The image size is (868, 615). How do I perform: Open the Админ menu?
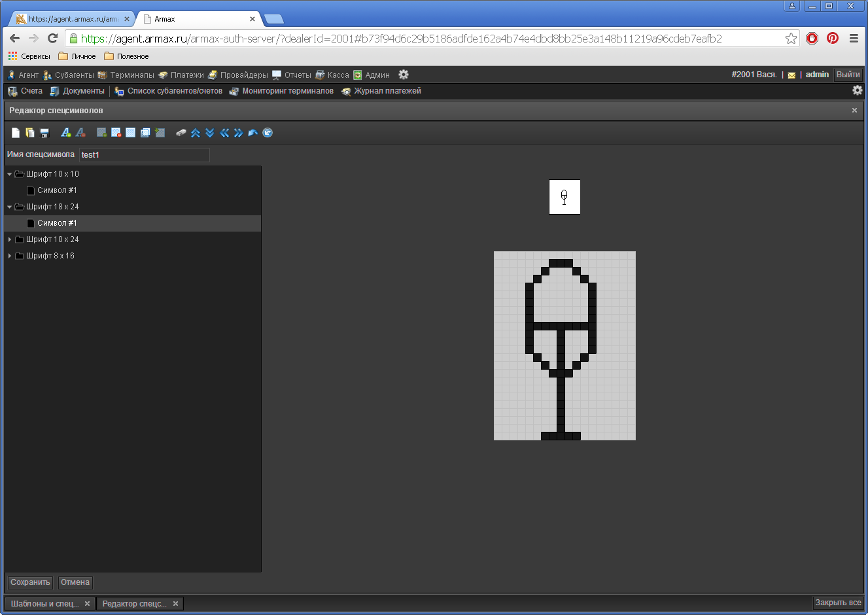371,75
